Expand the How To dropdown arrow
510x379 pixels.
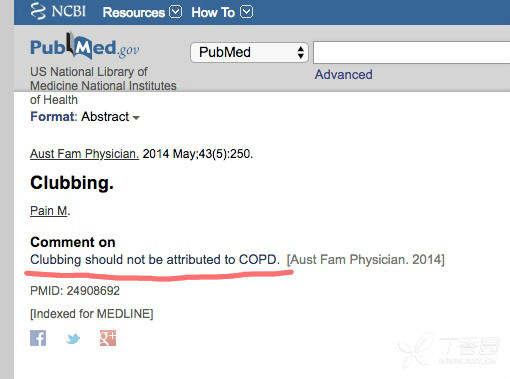pos(247,12)
